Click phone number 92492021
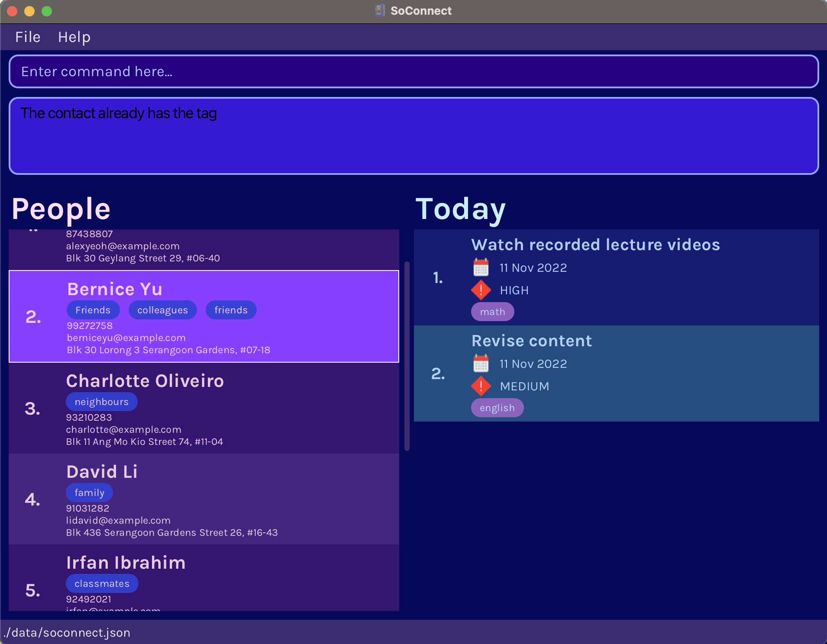The width and height of the screenshot is (827, 644). [88, 599]
